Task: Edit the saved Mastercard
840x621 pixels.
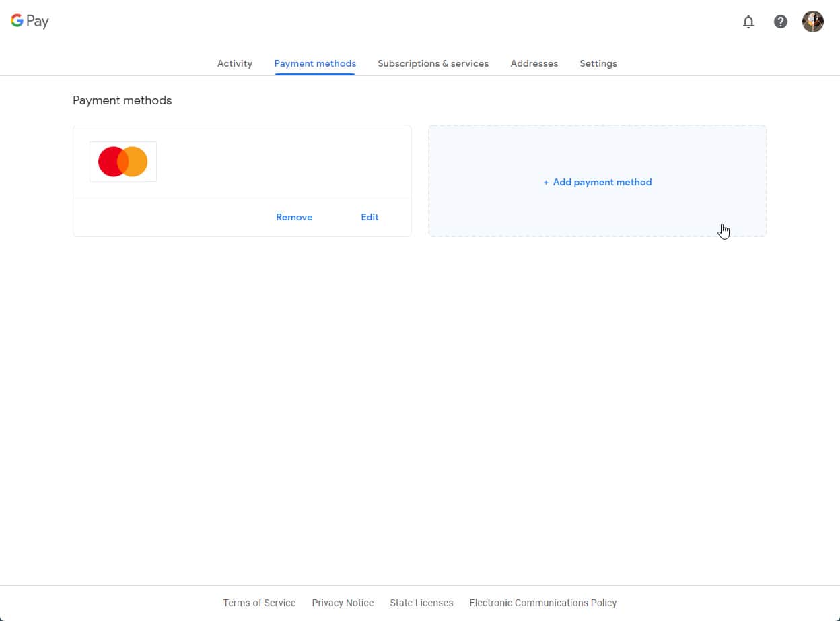Action: [370, 217]
